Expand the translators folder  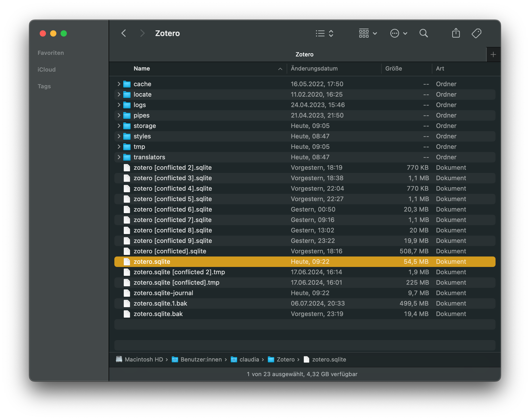119,157
